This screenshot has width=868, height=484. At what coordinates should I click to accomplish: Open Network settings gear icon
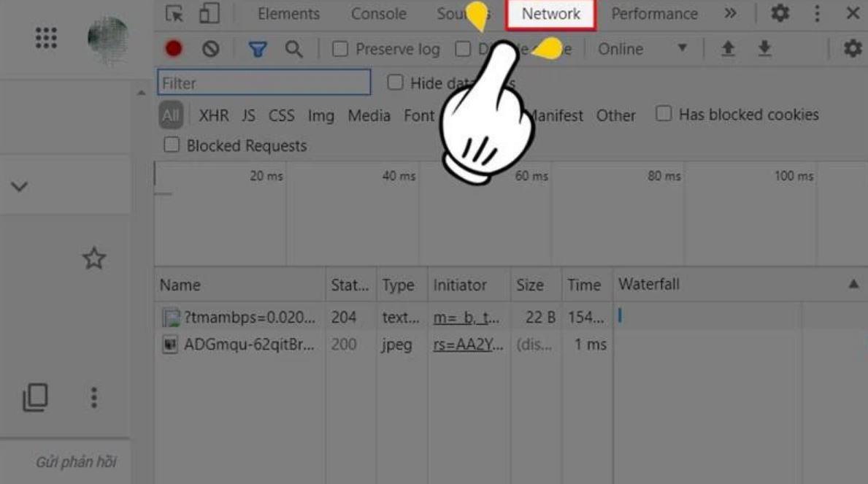pos(853,49)
